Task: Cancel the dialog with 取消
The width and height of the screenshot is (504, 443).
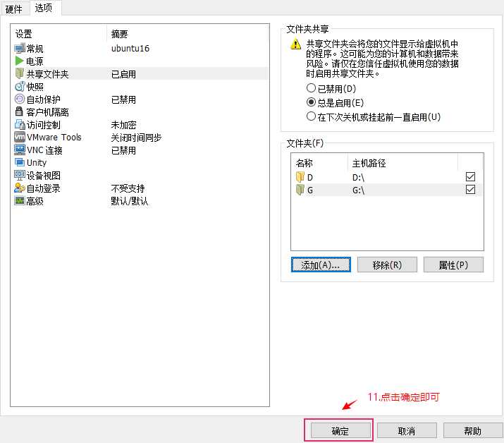Action: (x=407, y=430)
